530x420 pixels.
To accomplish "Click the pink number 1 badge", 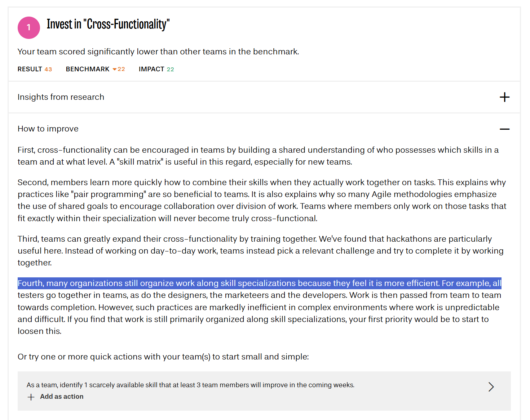I will 29,28.
